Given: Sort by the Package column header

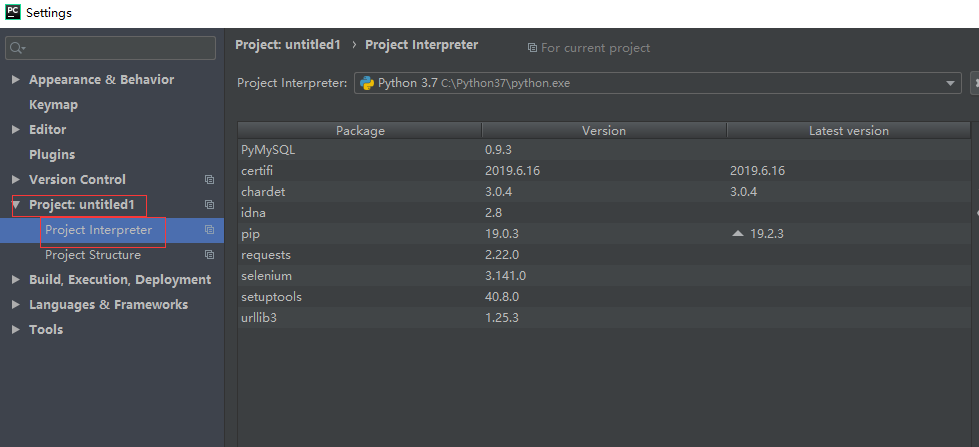Looking at the screenshot, I should [x=360, y=131].
